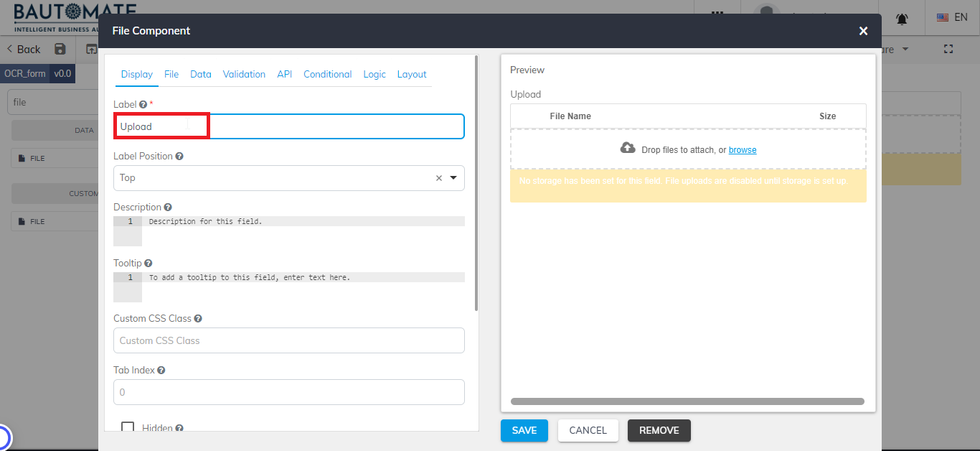The height and width of the screenshot is (451, 980).
Task: Click the Label help icon
Action: tap(143, 105)
